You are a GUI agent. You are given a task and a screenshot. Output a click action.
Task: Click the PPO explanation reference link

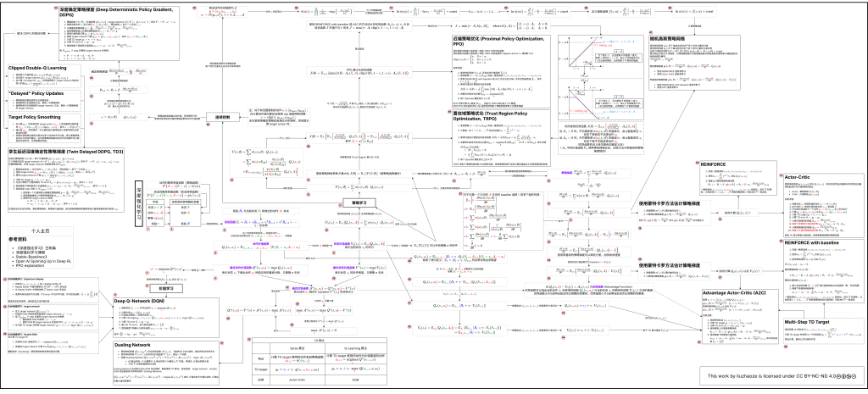[x=31, y=267]
